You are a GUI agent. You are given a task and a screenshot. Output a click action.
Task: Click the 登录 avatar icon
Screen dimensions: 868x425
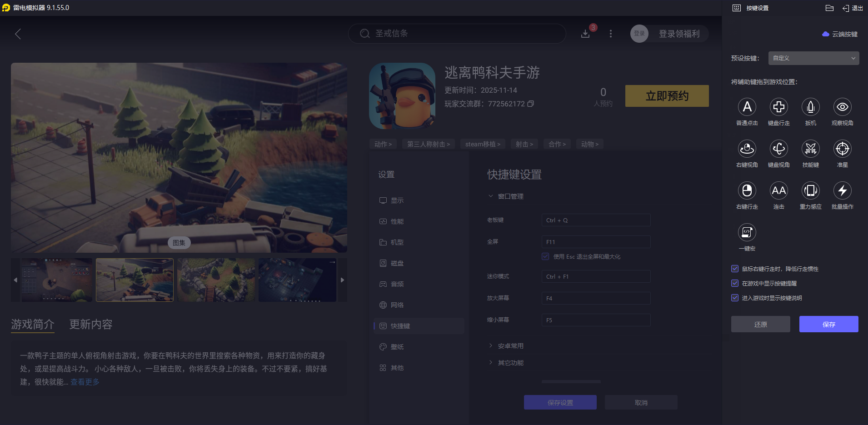point(639,34)
